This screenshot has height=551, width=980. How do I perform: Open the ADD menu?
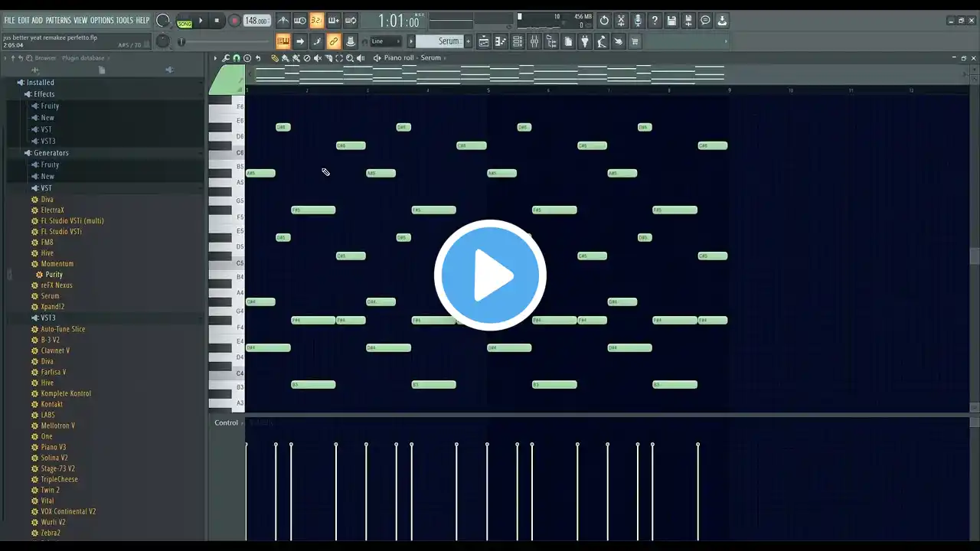point(38,21)
